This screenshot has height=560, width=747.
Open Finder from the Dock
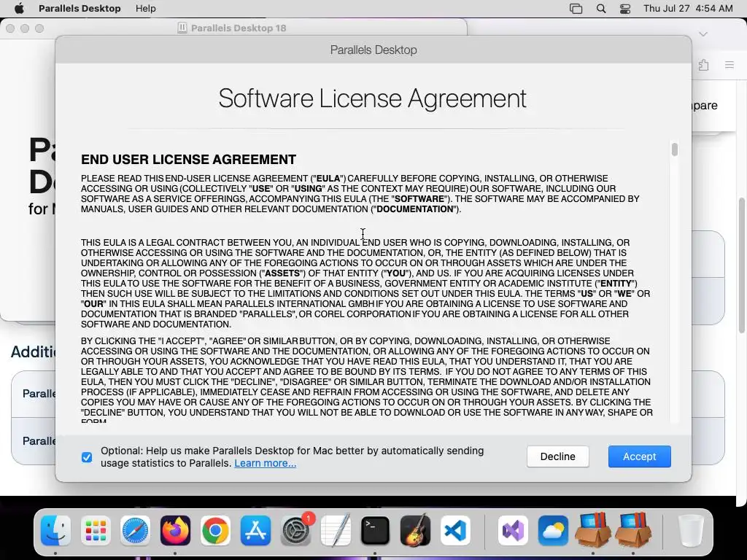coord(55,530)
